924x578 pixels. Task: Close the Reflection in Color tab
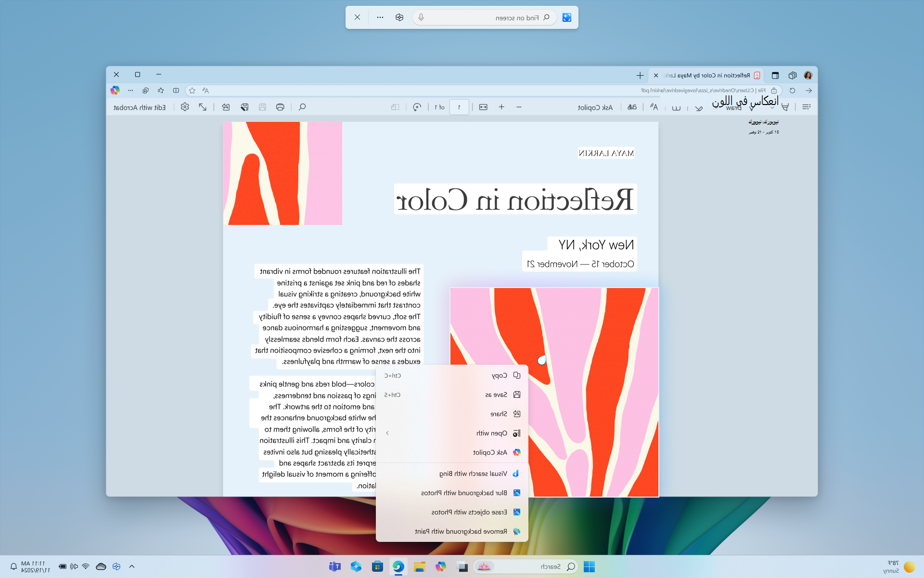656,75
